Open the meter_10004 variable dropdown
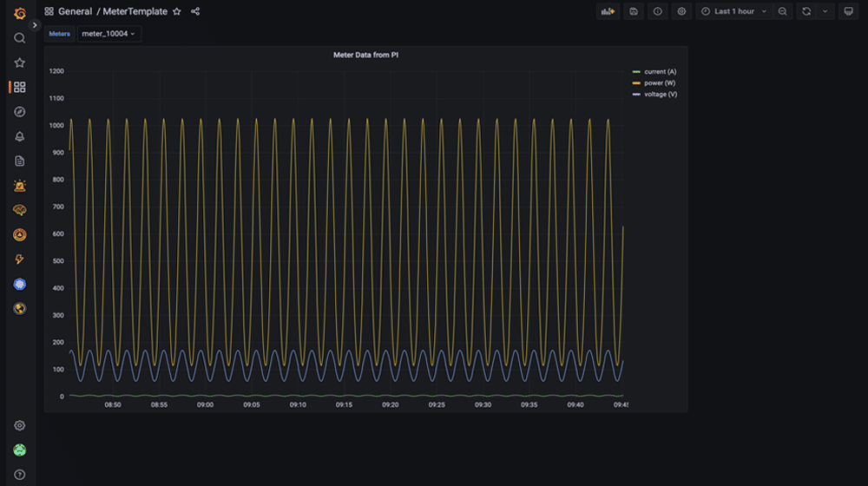Image resolution: width=868 pixels, height=486 pixels. [x=108, y=34]
